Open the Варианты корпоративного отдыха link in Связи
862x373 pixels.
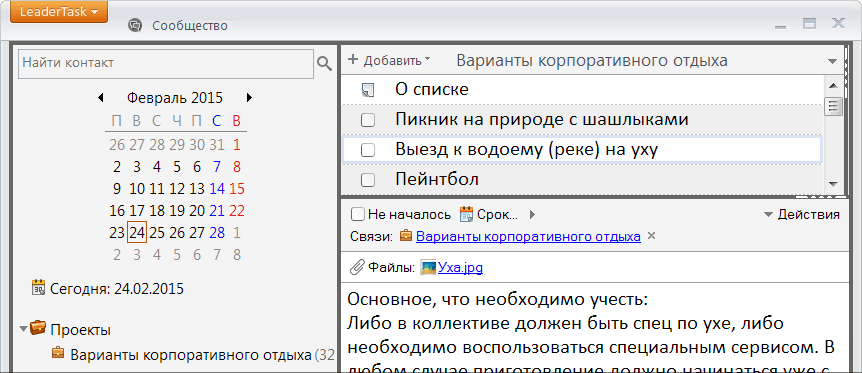(x=528, y=237)
